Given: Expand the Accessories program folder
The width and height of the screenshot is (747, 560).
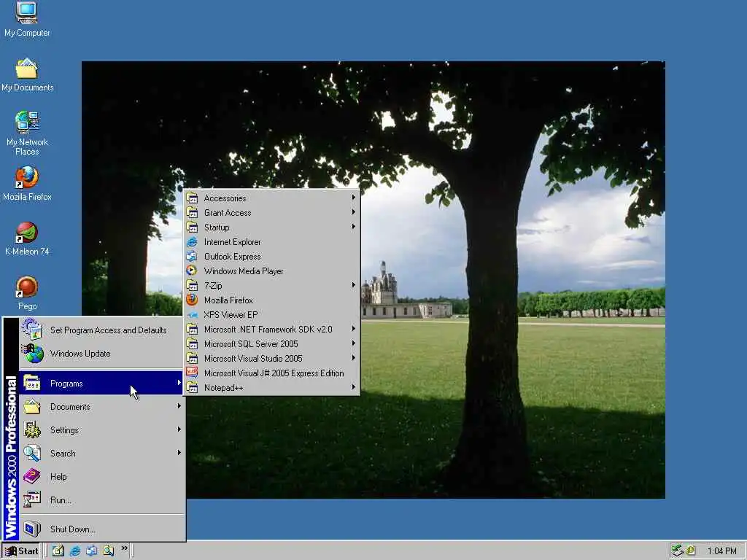Looking at the screenshot, I should point(271,198).
